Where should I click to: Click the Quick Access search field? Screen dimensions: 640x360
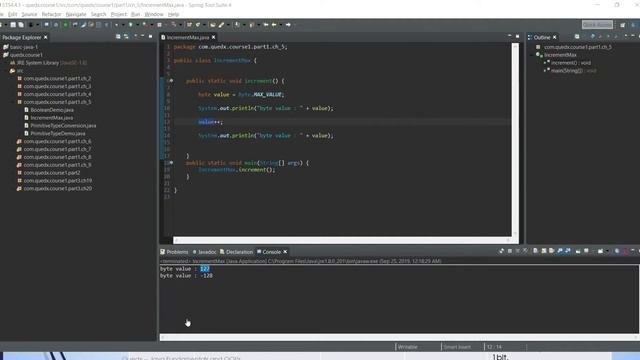point(597,25)
